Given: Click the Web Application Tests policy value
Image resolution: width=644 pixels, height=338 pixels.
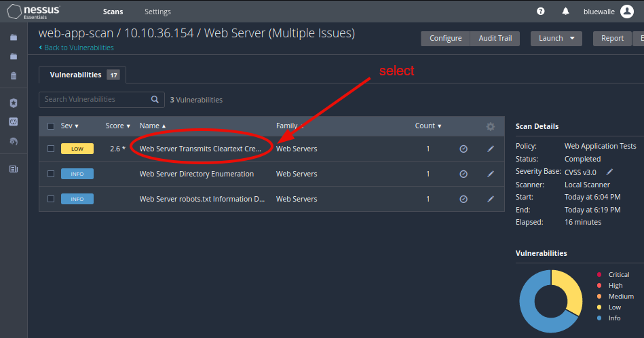Looking at the screenshot, I should pyautogui.click(x=600, y=146).
